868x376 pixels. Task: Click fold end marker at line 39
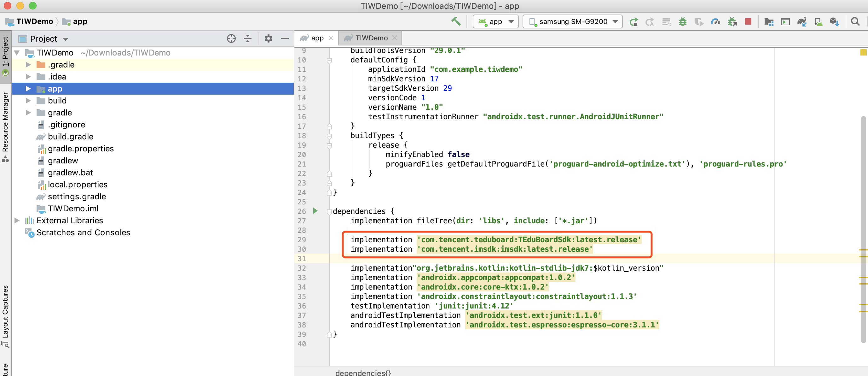coord(329,335)
